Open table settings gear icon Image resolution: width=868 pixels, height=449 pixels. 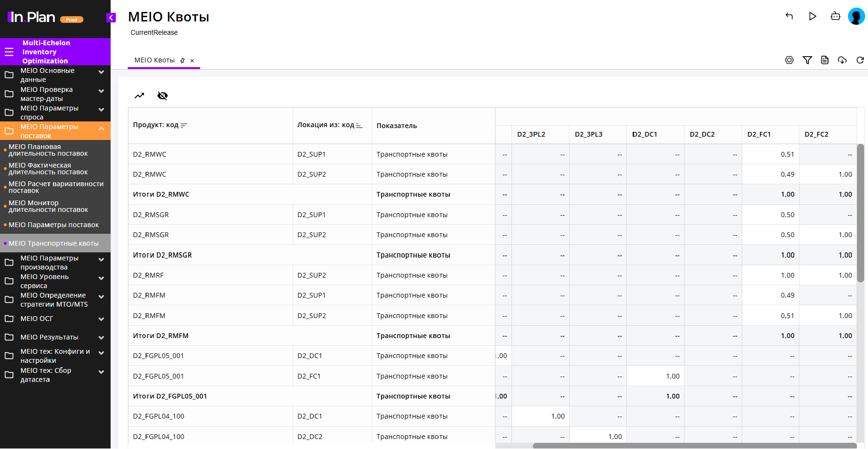tap(789, 60)
